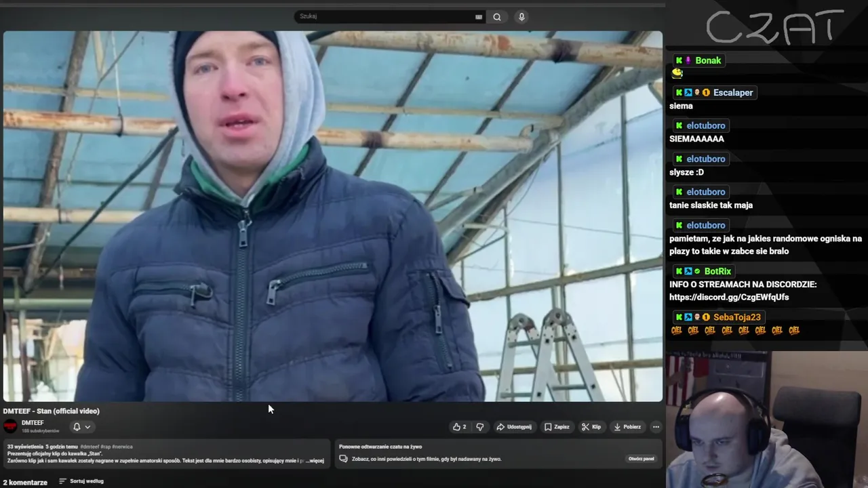The image size is (868, 488).
Task: Click chat username Bonak
Action: click(708, 60)
